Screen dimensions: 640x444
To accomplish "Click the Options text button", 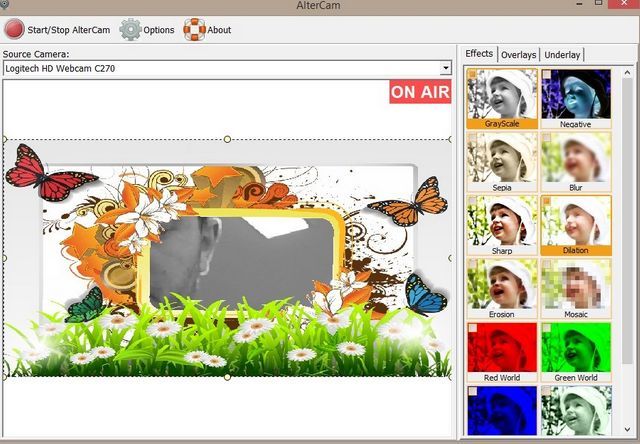I will (x=159, y=30).
